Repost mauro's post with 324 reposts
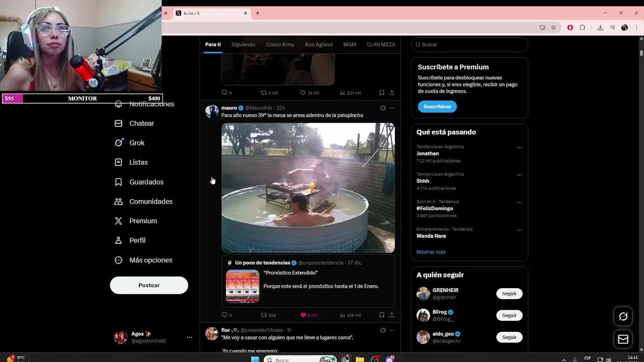This screenshot has height=362, width=644. [268, 315]
